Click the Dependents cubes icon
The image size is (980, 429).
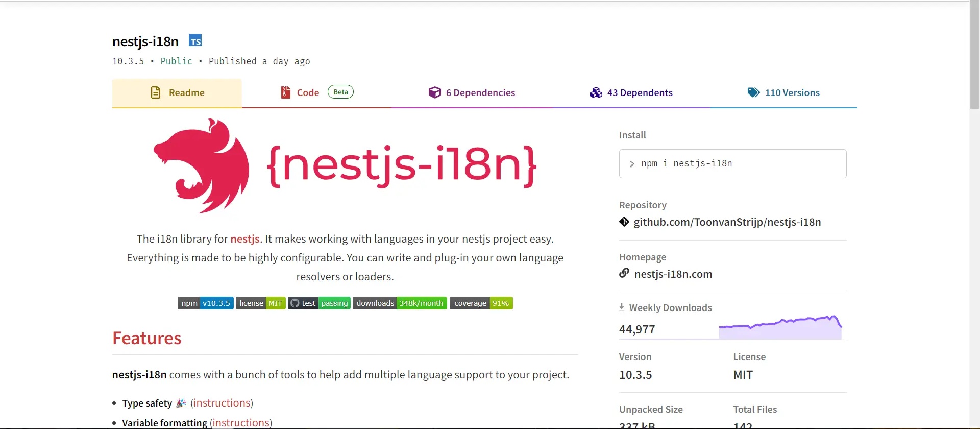click(x=596, y=92)
